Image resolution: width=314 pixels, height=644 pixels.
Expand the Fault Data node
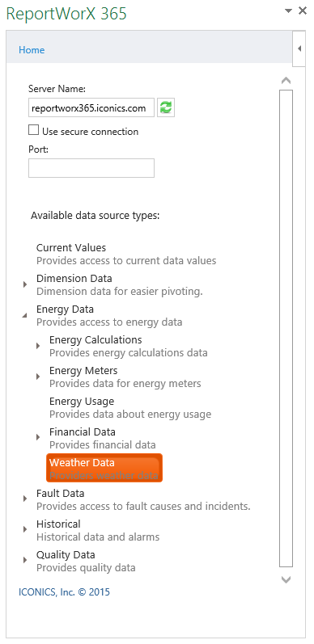pos(25,499)
